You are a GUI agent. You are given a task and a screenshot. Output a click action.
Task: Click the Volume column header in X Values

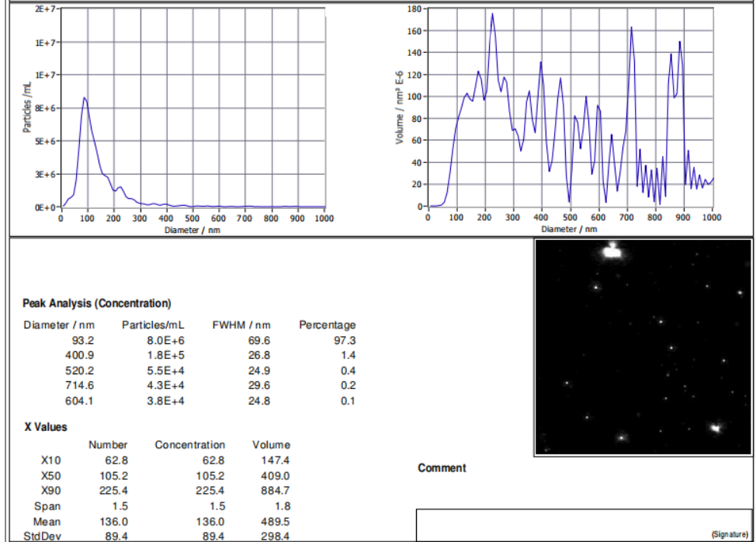(x=271, y=445)
